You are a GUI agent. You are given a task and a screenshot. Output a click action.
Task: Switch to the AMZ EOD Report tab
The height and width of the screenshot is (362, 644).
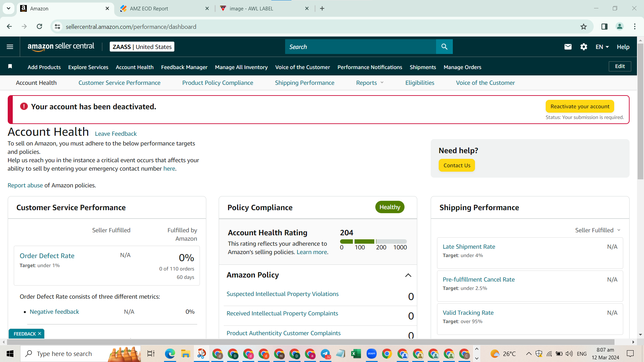[x=164, y=8]
